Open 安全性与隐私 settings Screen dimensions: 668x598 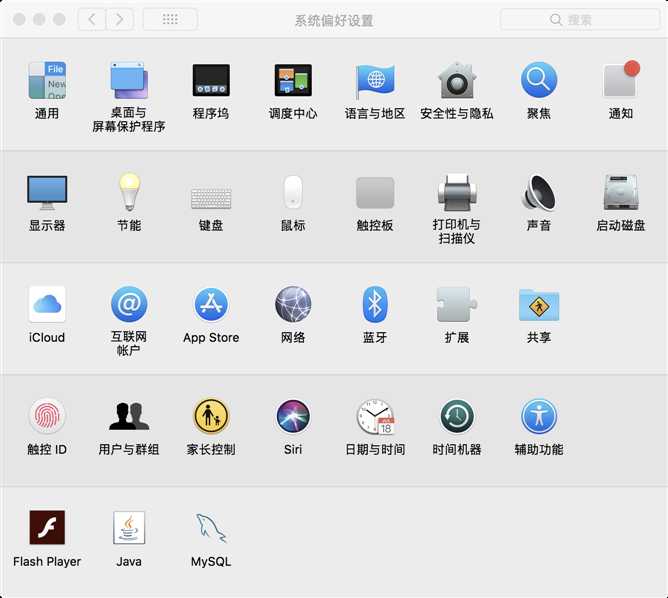pos(457,81)
